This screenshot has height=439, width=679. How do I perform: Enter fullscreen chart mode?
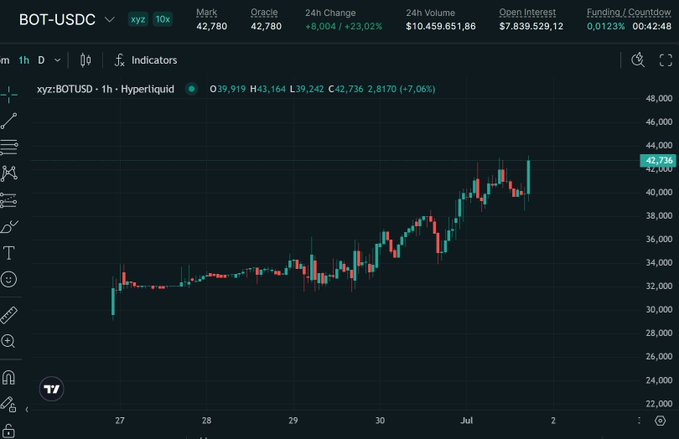tap(666, 60)
